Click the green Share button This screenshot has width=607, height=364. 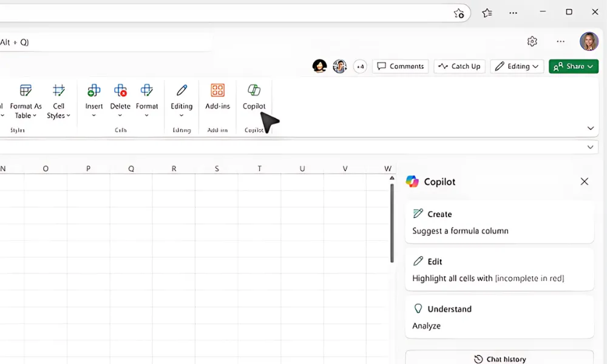tap(574, 66)
